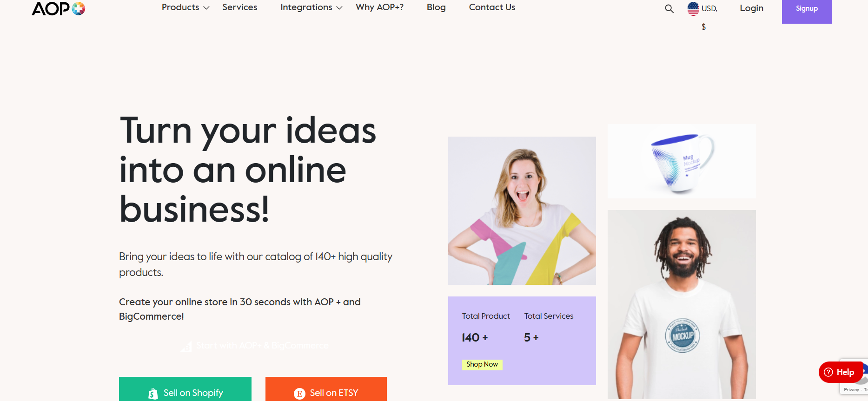Select the man in white t-shirt image
The image size is (868, 401).
682,304
